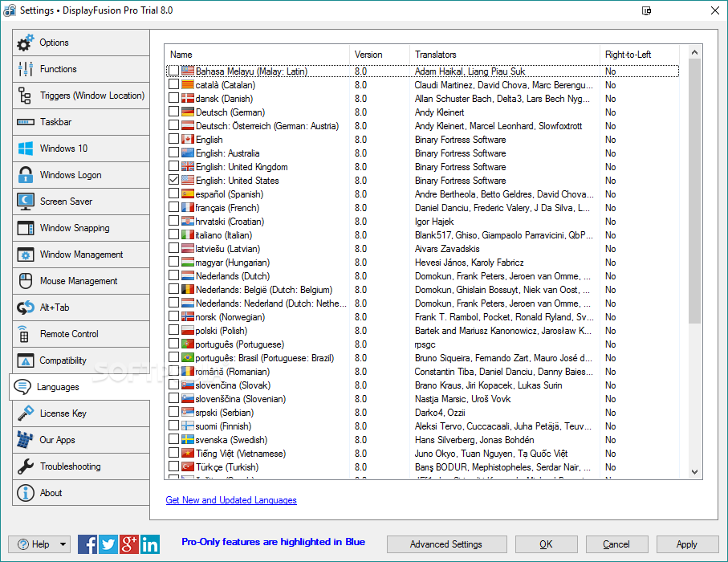Sort list by Name column header
Image resolution: width=728 pixels, height=562 pixels.
tap(257, 55)
